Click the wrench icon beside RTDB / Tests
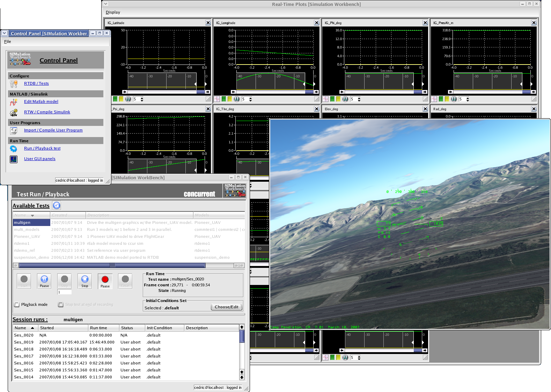Image resolution: width=551 pixels, height=392 pixels. (x=14, y=84)
